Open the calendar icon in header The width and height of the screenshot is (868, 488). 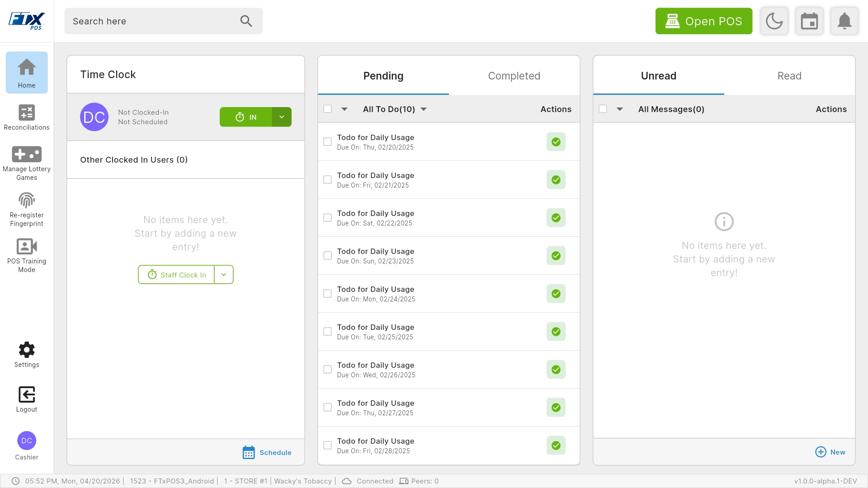pos(809,21)
